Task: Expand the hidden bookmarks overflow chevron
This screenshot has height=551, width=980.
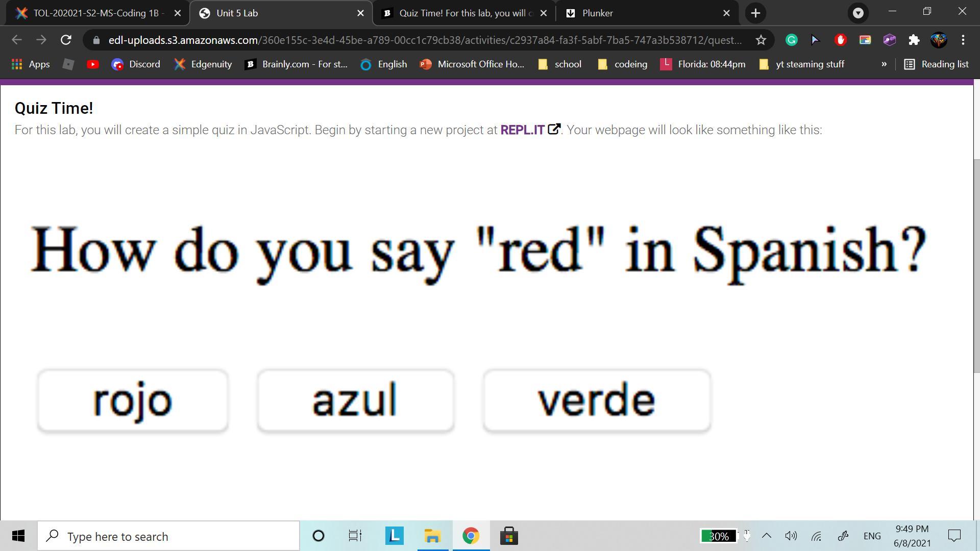Action: [884, 64]
